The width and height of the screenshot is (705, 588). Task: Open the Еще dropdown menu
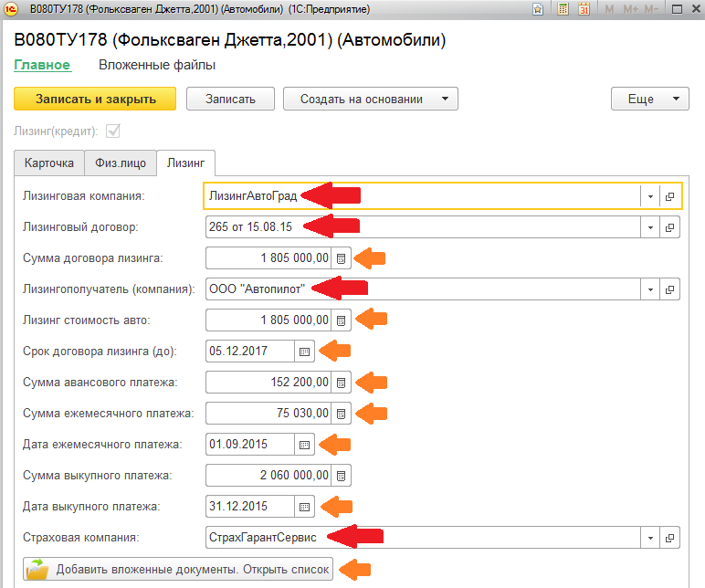649,100
